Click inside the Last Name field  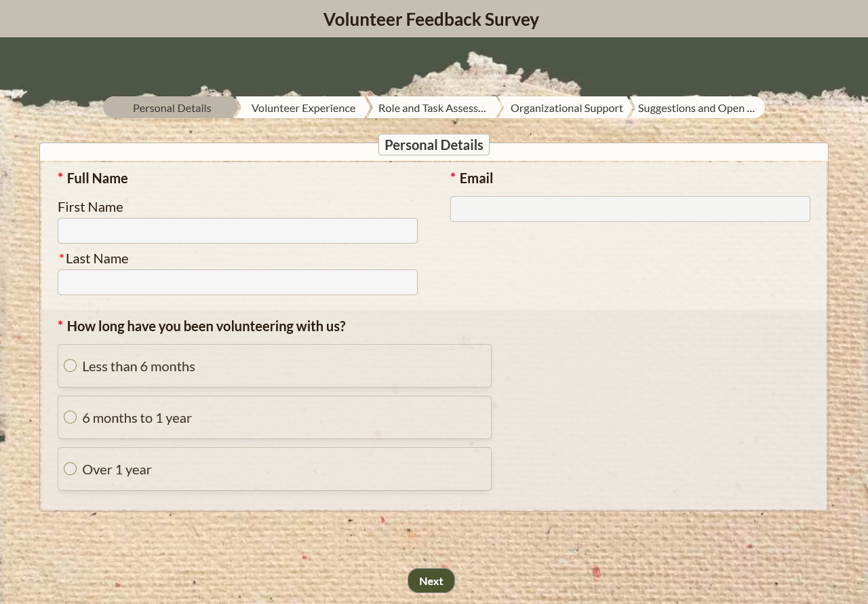click(237, 282)
